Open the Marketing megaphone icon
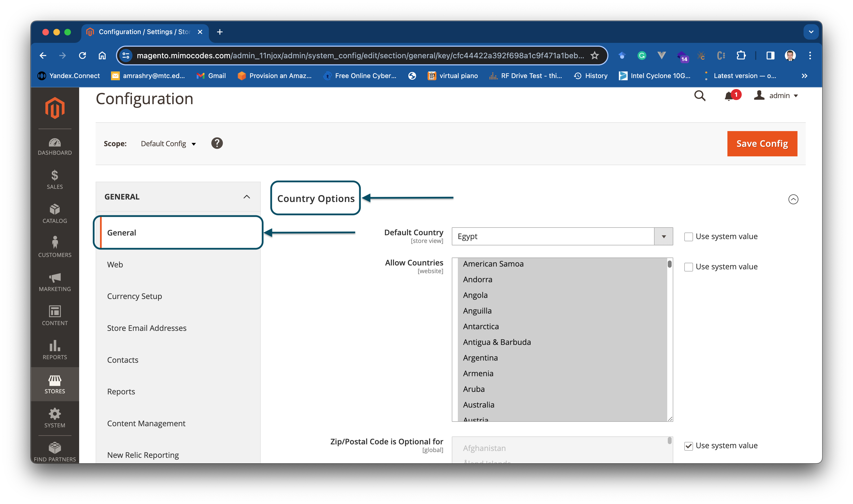 coord(55,282)
